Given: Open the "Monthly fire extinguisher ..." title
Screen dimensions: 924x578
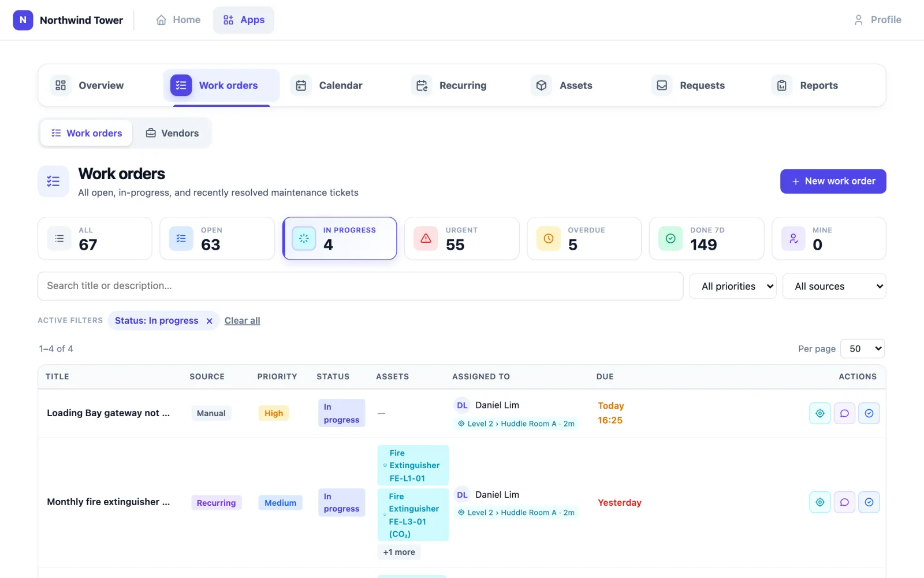Looking at the screenshot, I should [x=109, y=502].
